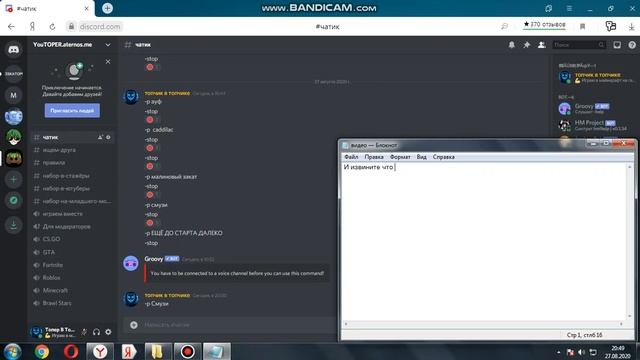
Task: Open чатик channel settings gear
Action: (x=108, y=137)
